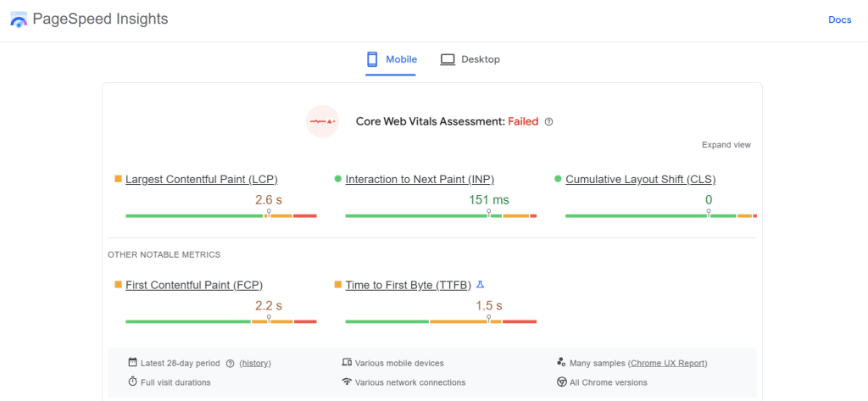Viewport: 868px width, 401px height.
Task: Click the LCP distribution bar
Action: [x=221, y=215]
